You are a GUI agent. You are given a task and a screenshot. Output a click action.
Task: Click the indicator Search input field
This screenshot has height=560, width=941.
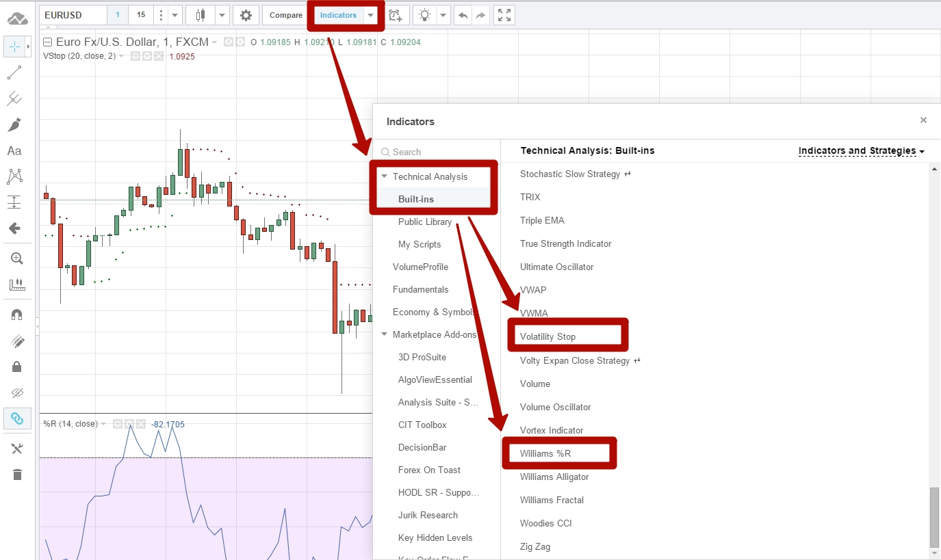[x=438, y=152]
